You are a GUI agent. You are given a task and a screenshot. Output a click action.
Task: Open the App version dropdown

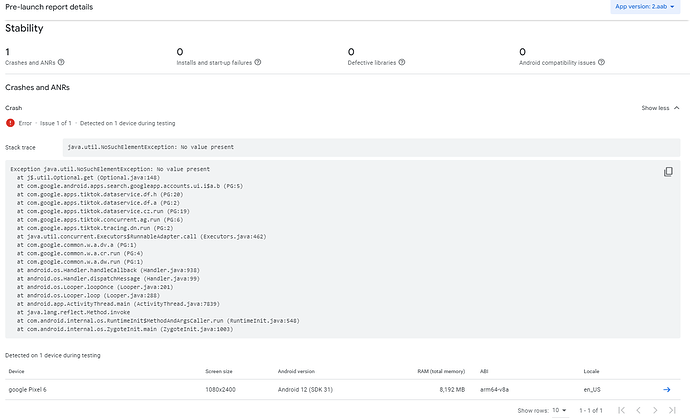[x=648, y=7]
